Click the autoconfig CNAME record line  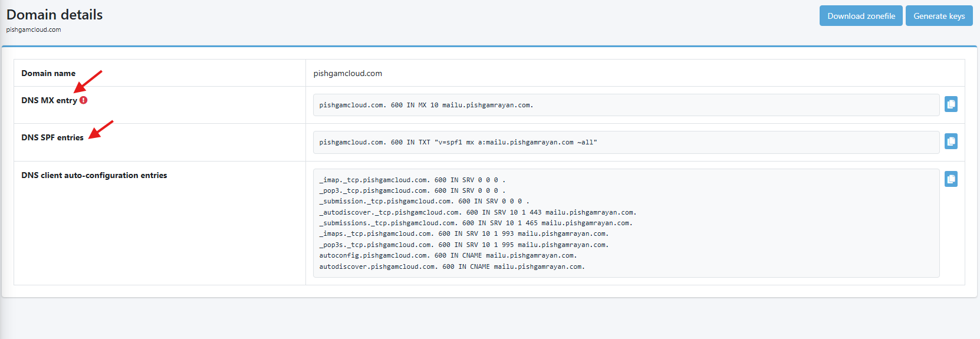click(x=448, y=255)
